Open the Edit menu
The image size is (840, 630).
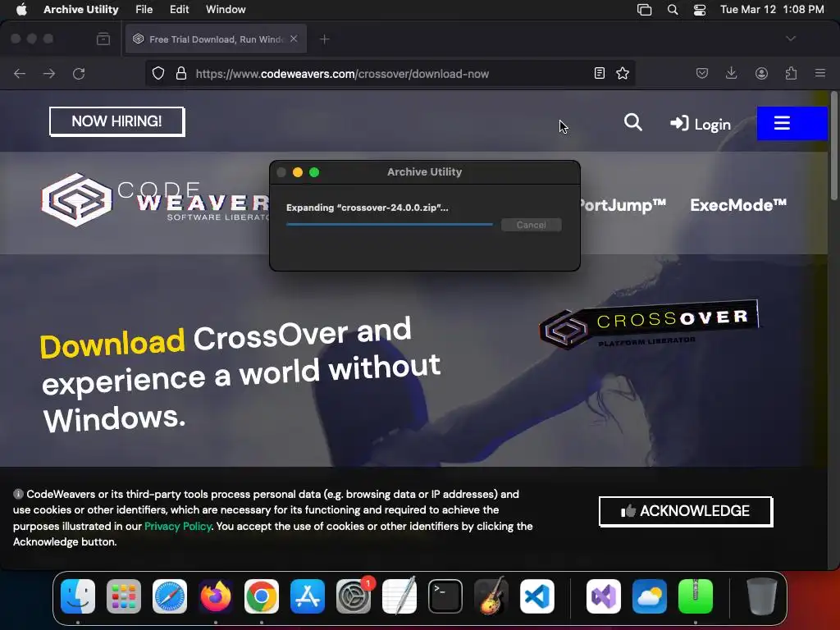coord(179,9)
